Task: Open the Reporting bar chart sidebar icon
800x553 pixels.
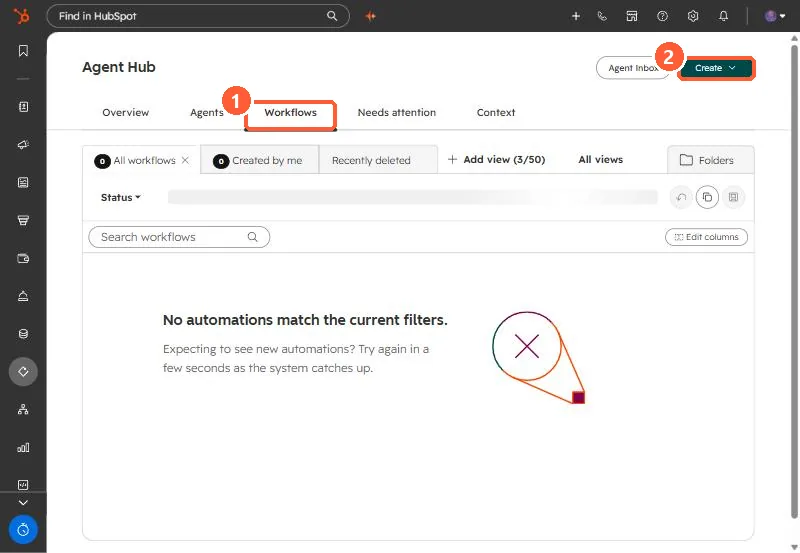Action: [x=23, y=447]
